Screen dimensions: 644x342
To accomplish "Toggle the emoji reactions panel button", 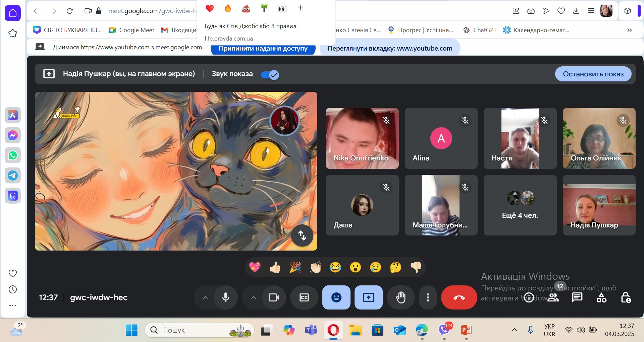I will 336,297.
